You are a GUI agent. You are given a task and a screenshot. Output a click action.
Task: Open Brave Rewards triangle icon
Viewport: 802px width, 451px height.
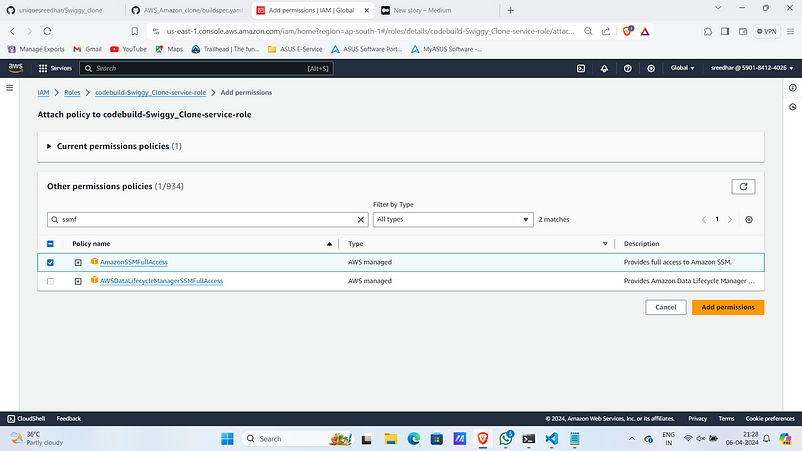pyautogui.click(x=645, y=31)
